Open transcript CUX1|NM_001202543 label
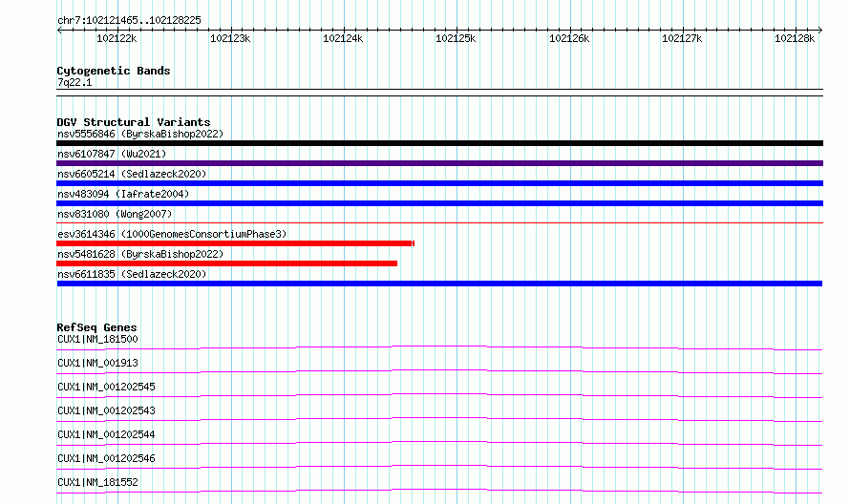 click(x=106, y=410)
